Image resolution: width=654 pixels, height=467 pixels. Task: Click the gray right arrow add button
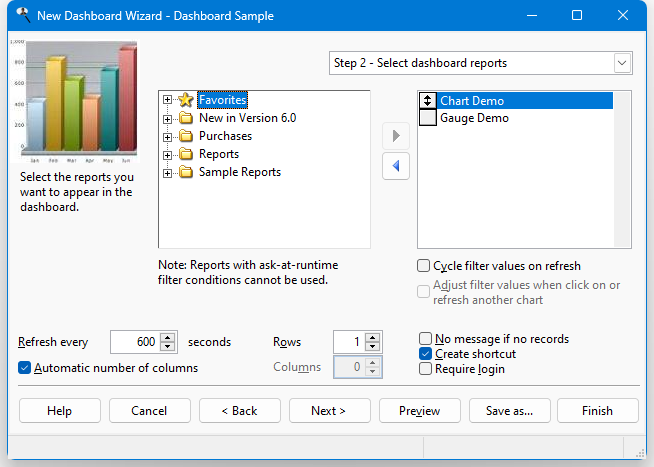[396, 135]
